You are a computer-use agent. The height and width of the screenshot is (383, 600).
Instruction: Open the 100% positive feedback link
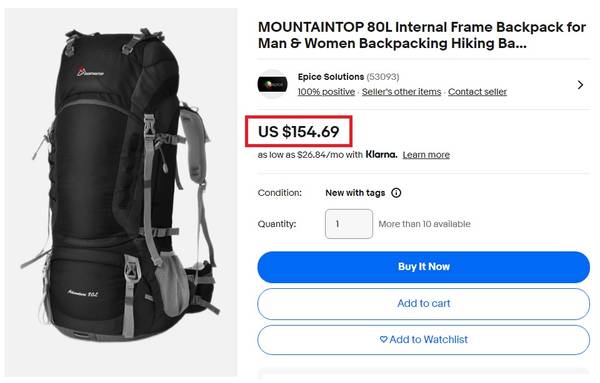pos(326,92)
